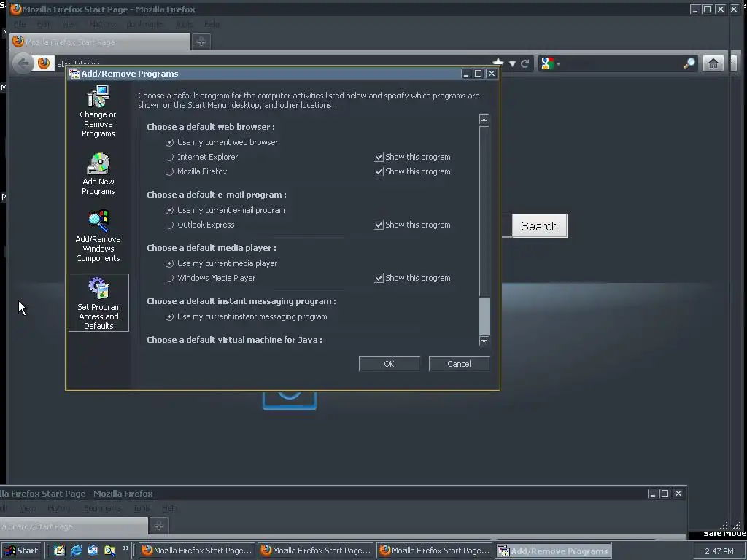Click the Firefox site identity icon in address bar

(44, 63)
